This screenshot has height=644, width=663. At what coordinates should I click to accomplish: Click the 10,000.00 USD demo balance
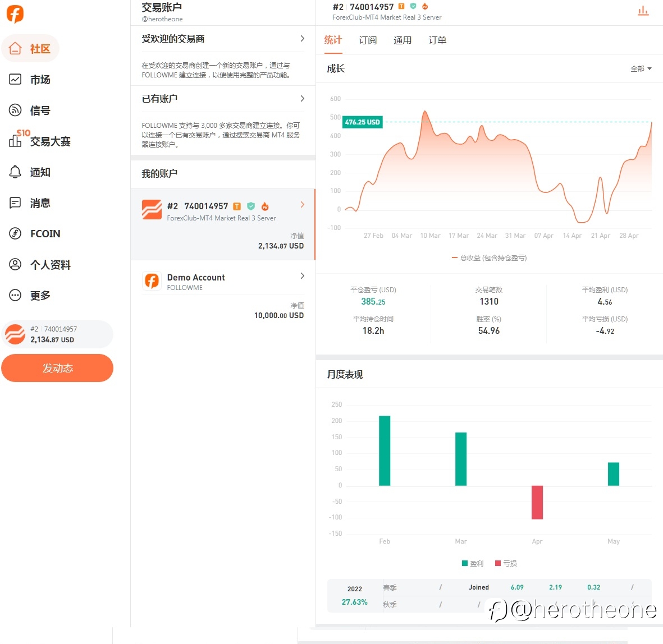coord(279,315)
